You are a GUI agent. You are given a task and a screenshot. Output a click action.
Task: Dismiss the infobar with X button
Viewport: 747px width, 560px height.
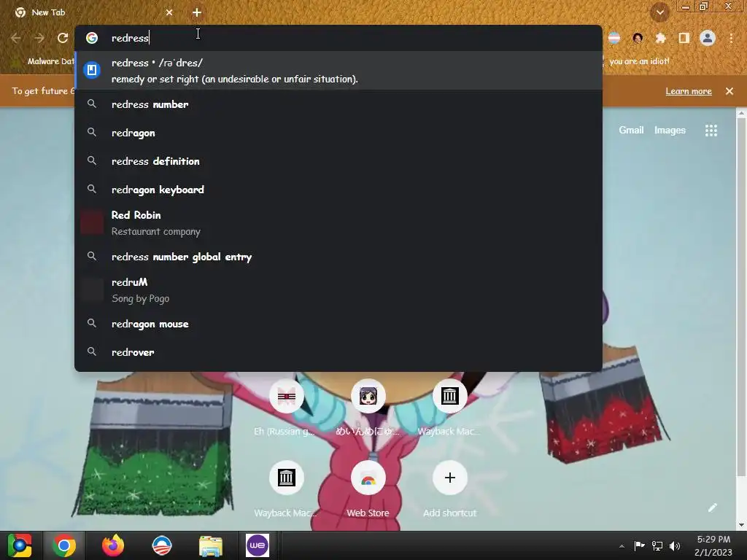(x=729, y=91)
